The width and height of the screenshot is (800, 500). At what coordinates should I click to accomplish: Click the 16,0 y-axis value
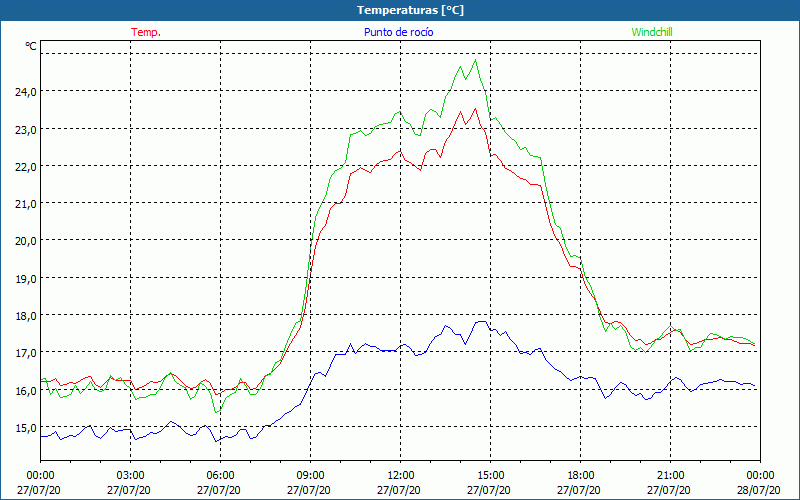pos(27,390)
